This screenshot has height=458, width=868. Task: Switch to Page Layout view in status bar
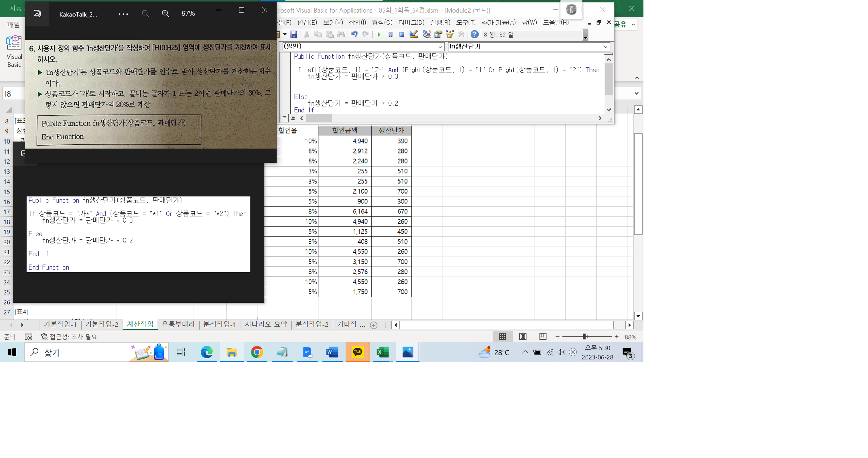(x=523, y=337)
